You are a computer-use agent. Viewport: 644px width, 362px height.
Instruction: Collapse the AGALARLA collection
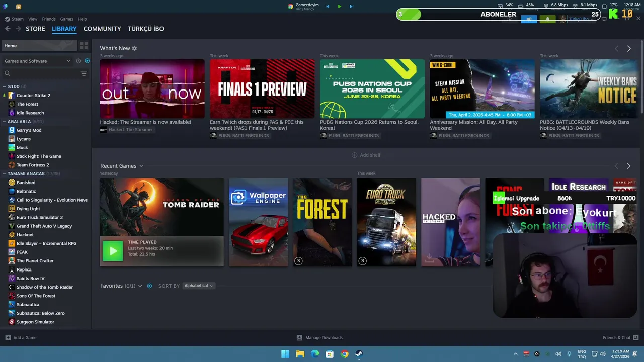pos(4,121)
